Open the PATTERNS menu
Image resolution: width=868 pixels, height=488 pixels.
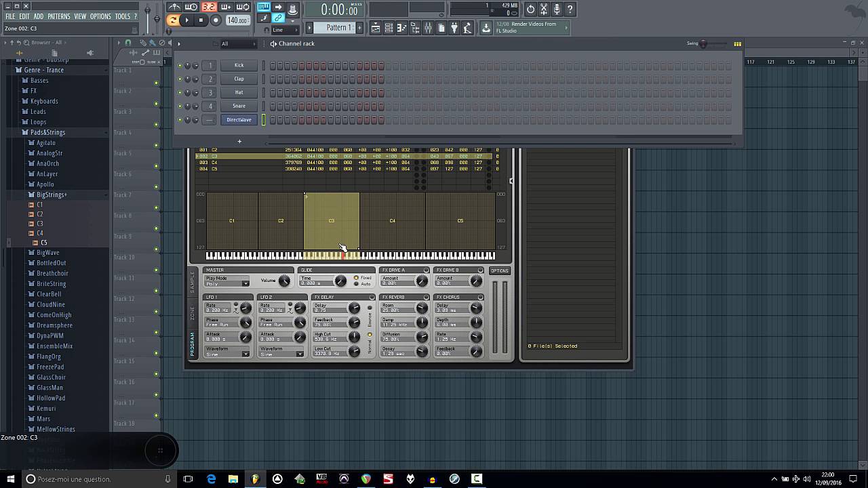(59, 16)
